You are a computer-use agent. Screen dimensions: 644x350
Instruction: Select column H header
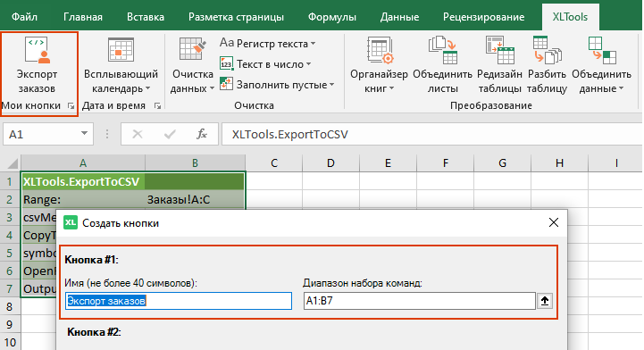[559, 163]
